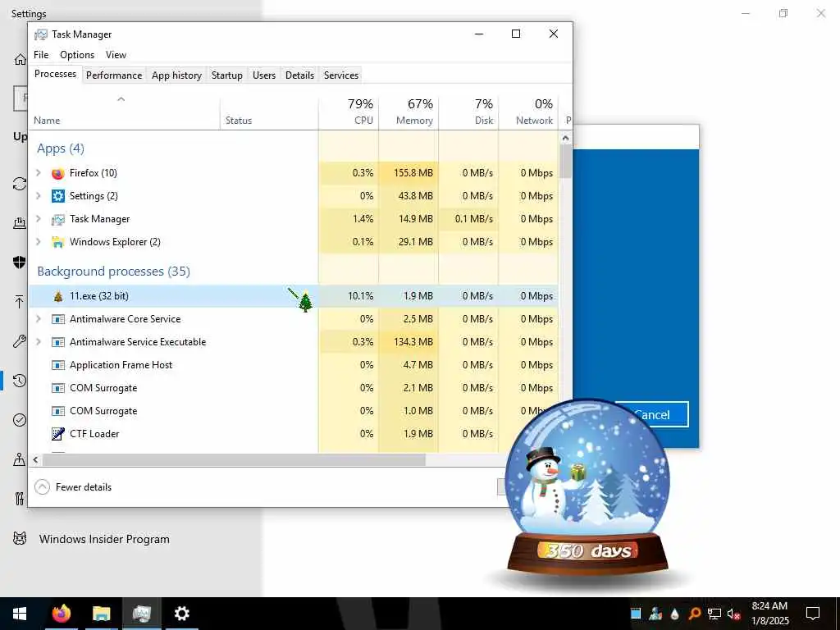840x630 pixels.
Task: Click Windows Security shield icon in Settings sidebar
Action: (x=20, y=262)
